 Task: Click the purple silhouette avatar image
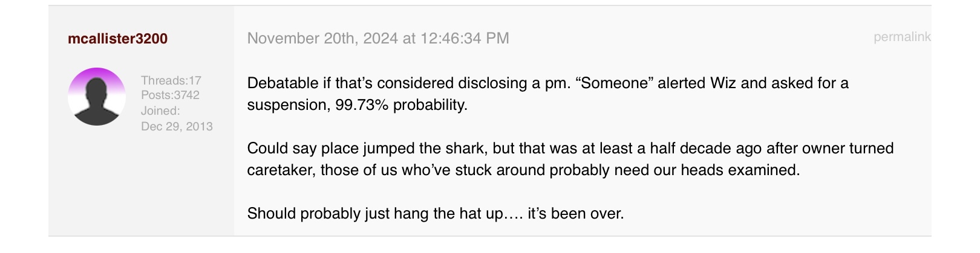[x=97, y=97]
